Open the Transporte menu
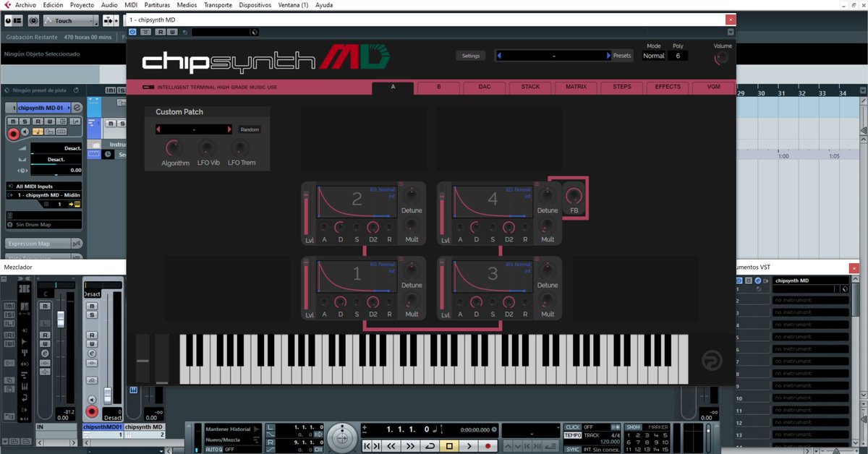868x454 pixels. click(x=218, y=4)
